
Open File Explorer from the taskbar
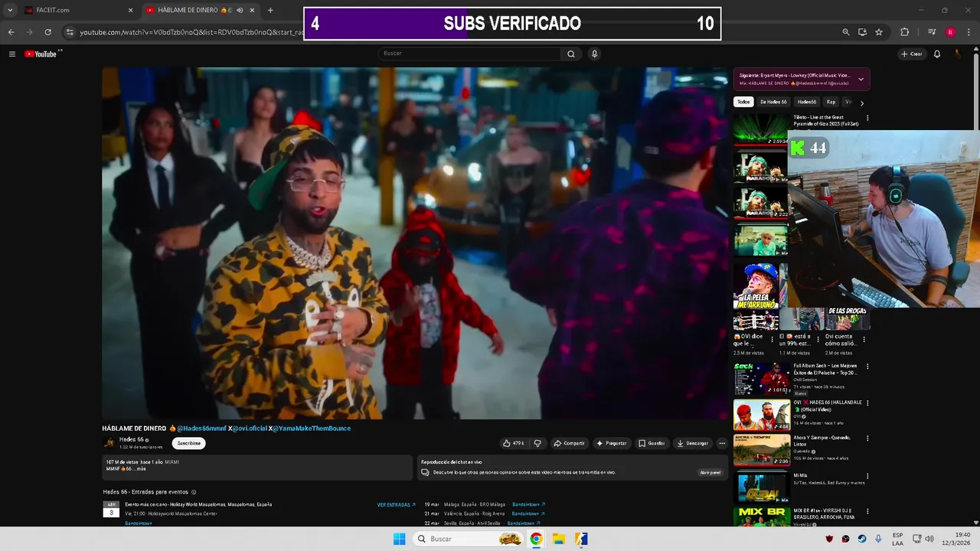point(558,539)
